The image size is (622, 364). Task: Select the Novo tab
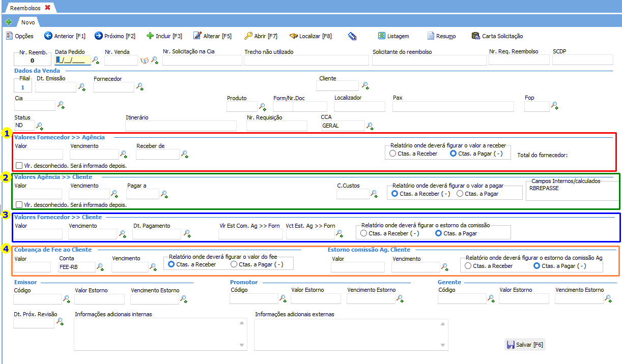[28, 22]
